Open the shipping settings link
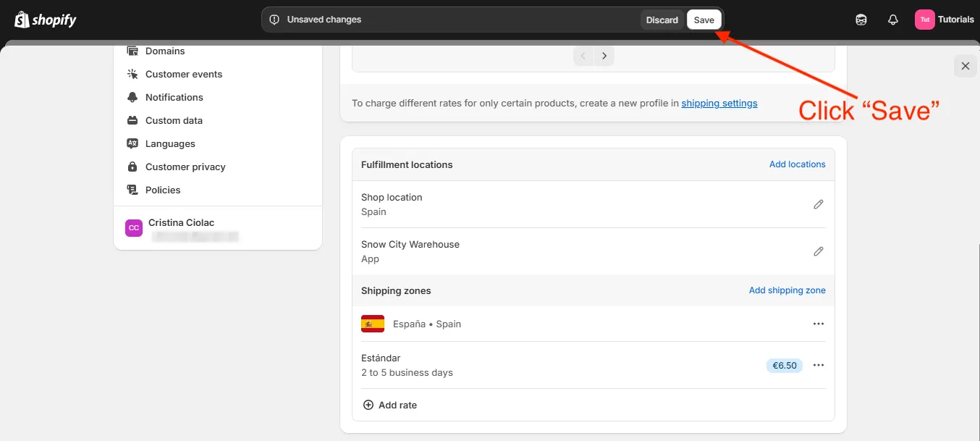The width and height of the screenshot is (980, 441). [x=719, y=103]
